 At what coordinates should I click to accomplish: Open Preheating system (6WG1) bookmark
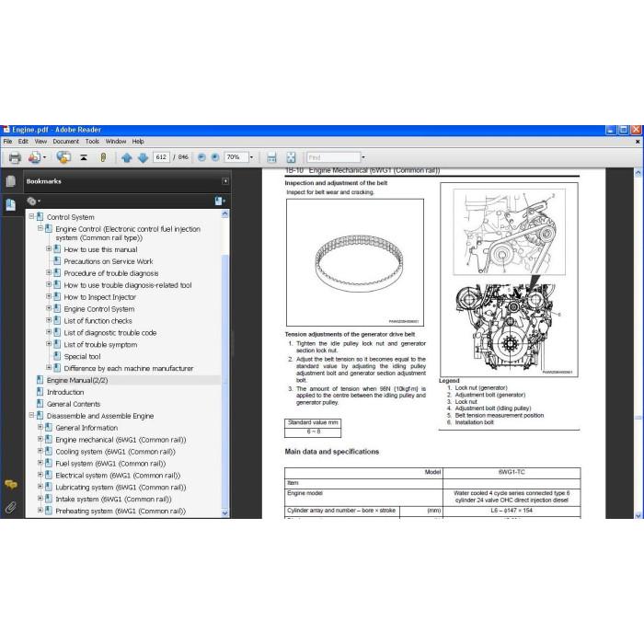click(x=121, y=512)
